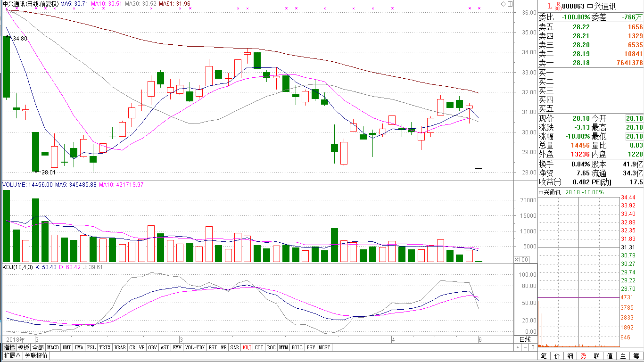This screenshot has height=362, width=644.
Task: Select the red KDJ indicator tab
Action: click(247, 347)
